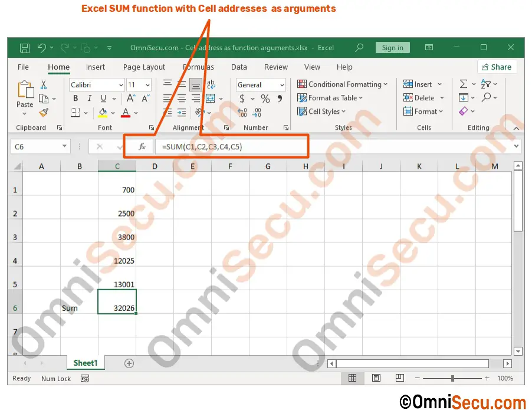Switch to the Data tab
Image resolution: width=532 pixels, height=410 pixels.
pos(239,67)
